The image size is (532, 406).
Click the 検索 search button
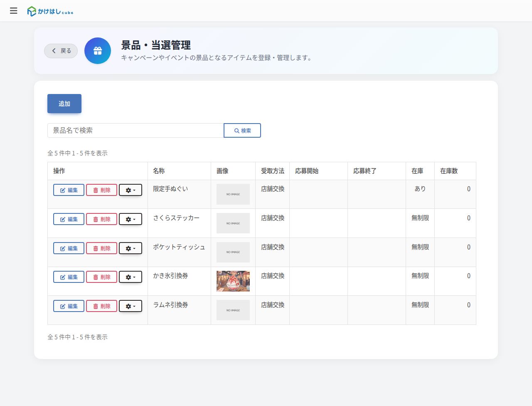click(242, 130)
